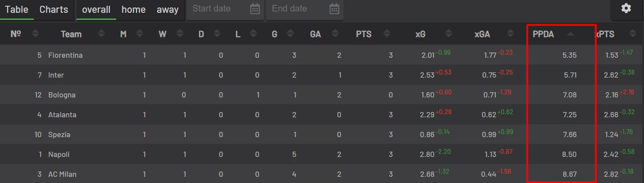Sort by goals against GA header

[x=315, y=34]
